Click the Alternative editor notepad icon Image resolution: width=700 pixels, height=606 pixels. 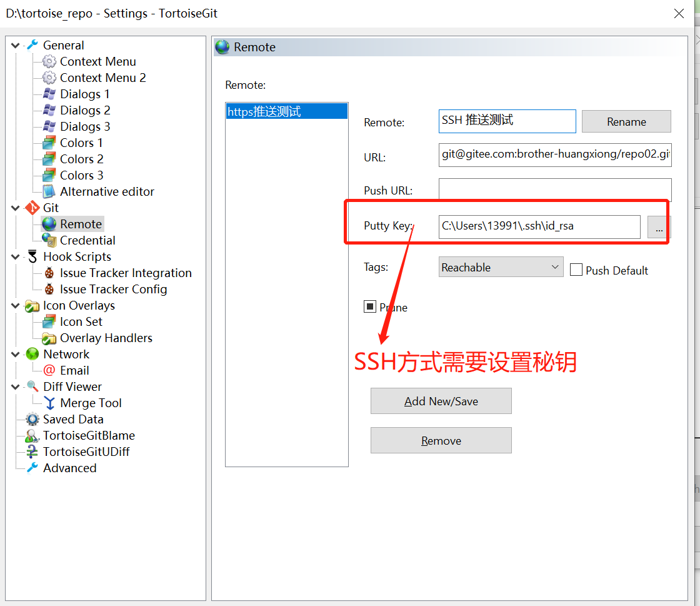pyautogui.click(x=49, y=191)
